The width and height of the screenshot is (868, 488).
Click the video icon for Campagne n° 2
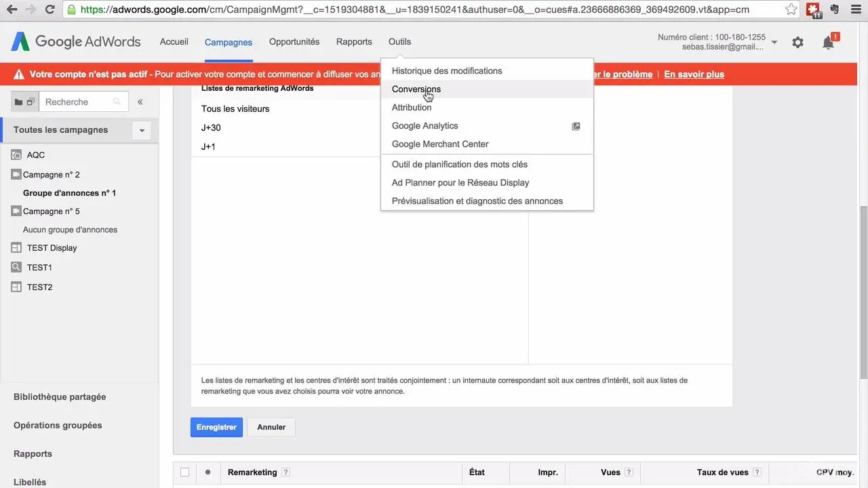tap(16, 174)
